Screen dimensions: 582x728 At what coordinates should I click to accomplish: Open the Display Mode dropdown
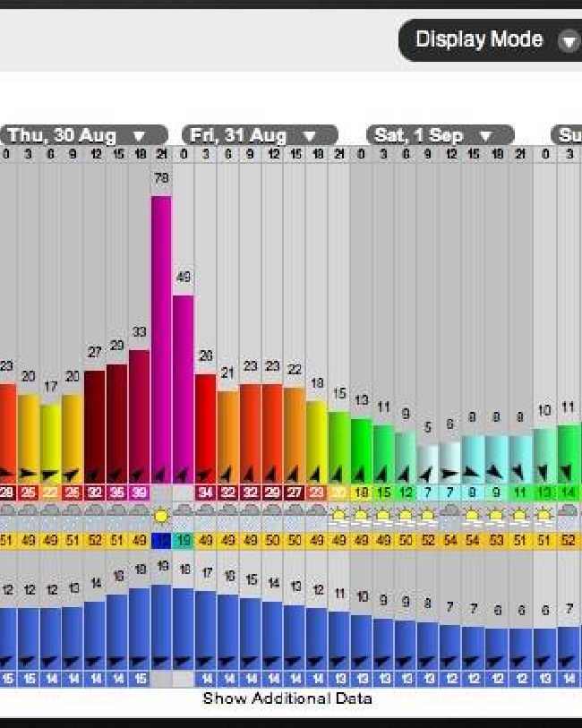point(490,40)
